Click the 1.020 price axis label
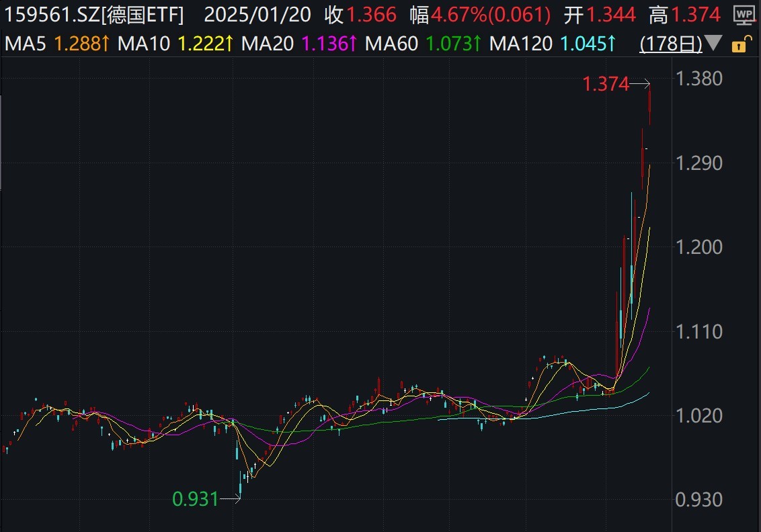Screen dimensions: 761x532 pos(699,416)
